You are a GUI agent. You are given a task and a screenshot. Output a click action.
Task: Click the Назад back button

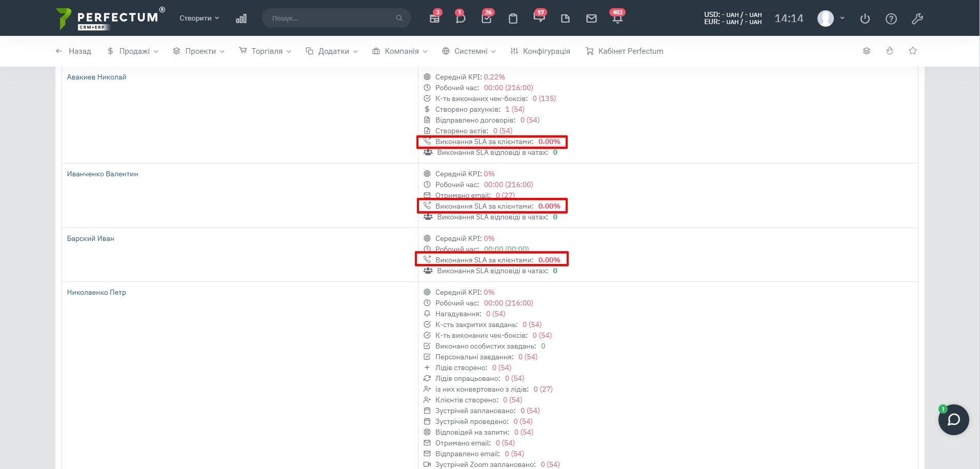click(73, 51)
